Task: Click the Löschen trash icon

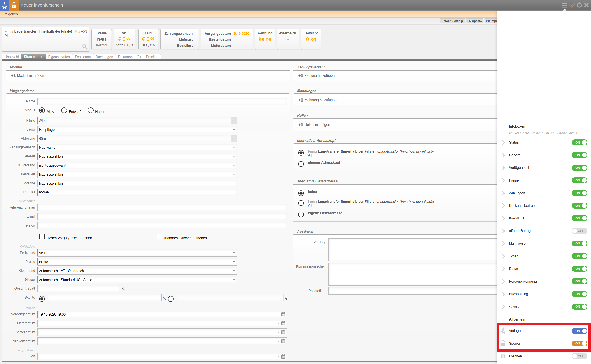Action: pos(503,356)
